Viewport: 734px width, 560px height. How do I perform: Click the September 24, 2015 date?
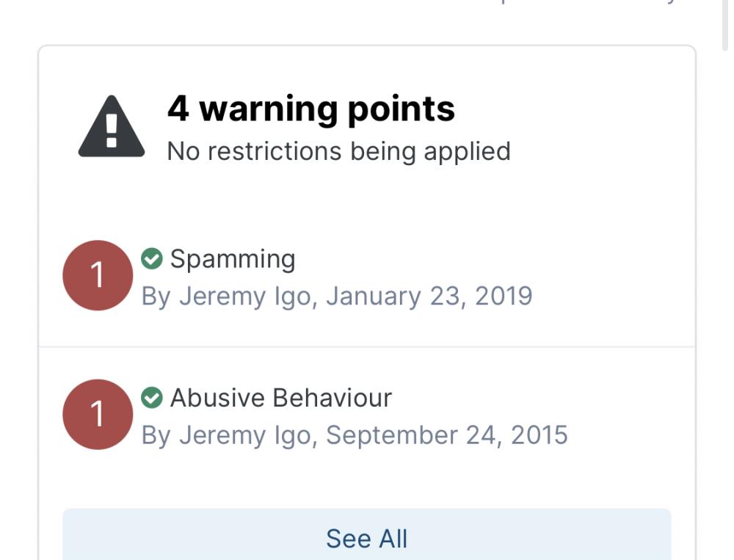pos(447,434)
